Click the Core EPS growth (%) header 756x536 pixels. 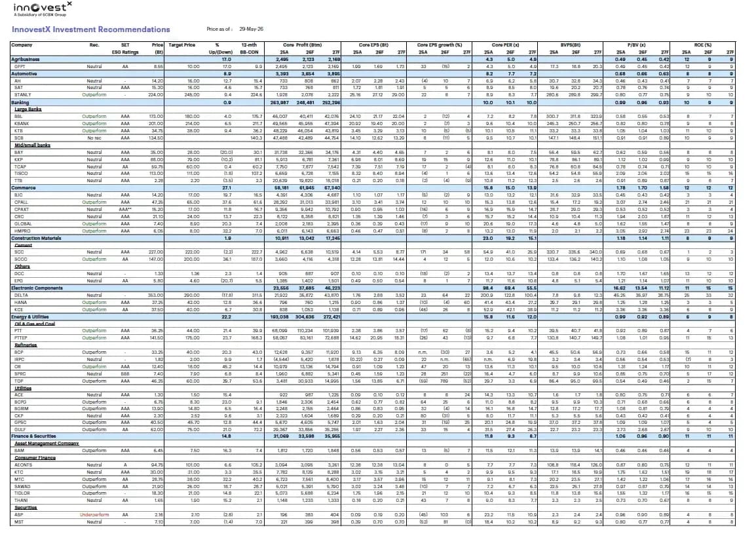[439, 45]
